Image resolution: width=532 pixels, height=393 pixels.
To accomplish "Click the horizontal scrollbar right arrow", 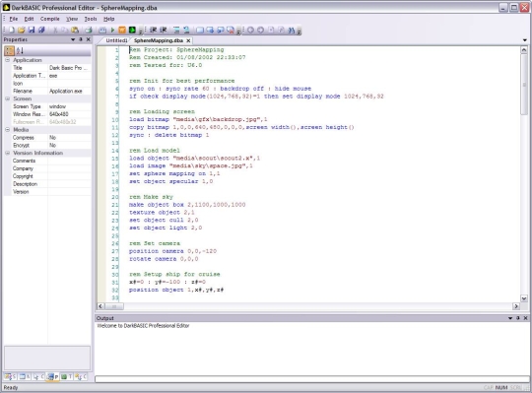I will click(516, 306).
